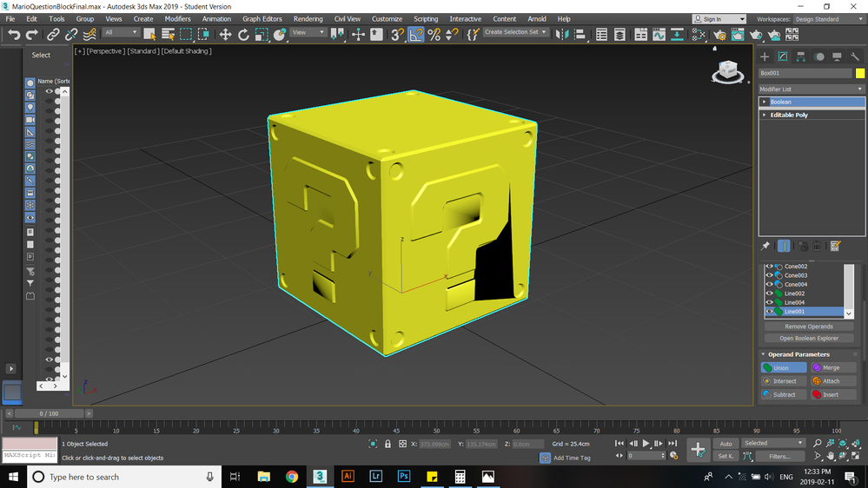Activate the Select and Uniform Scale tool
The height and width of the screenshot is (488, 868).
262,35
